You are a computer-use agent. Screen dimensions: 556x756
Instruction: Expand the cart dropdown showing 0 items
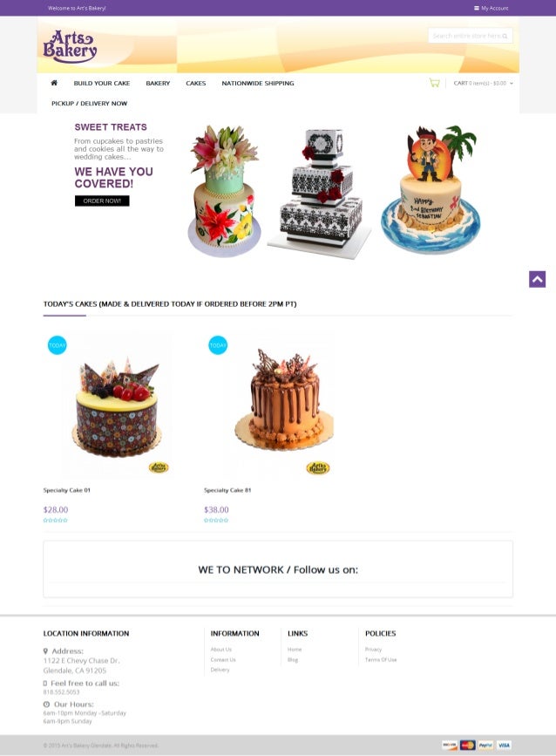pos(484,84)
